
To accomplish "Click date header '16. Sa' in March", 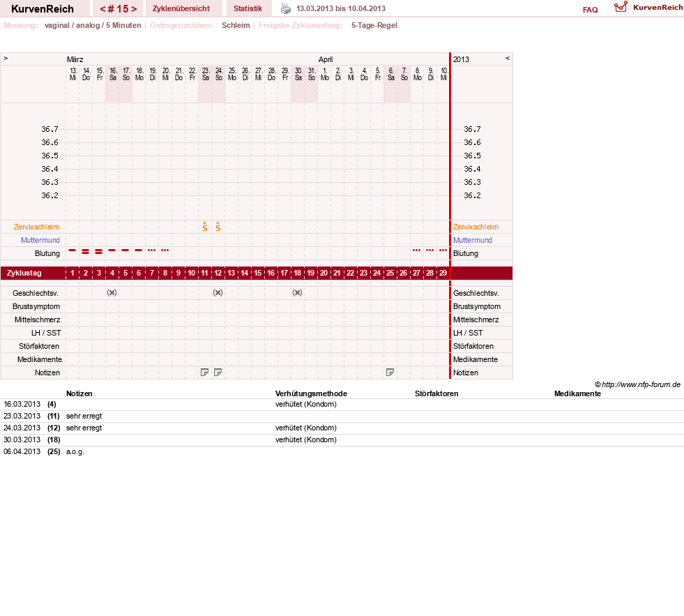I will (x=113, y=74).
